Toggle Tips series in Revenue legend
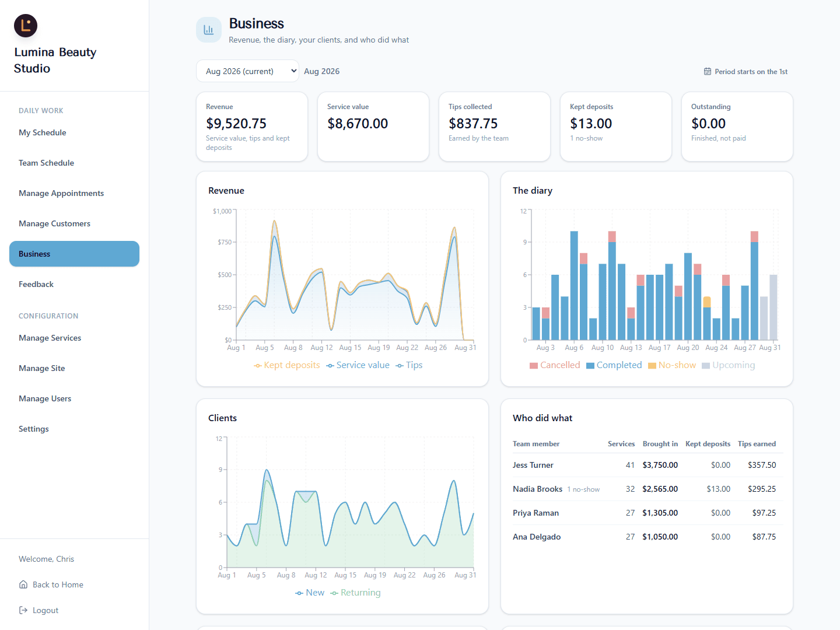 pyautogui.click(x=409, y=365)
